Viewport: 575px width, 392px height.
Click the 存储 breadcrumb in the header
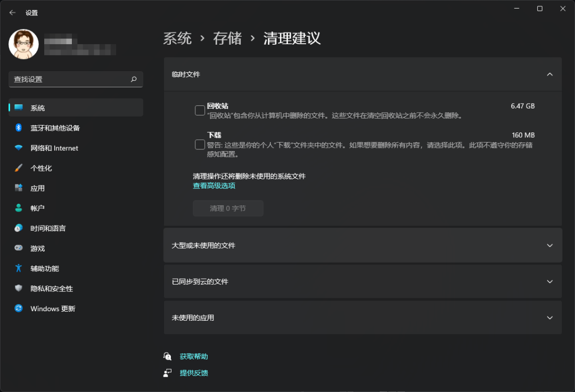coord(227,38)
